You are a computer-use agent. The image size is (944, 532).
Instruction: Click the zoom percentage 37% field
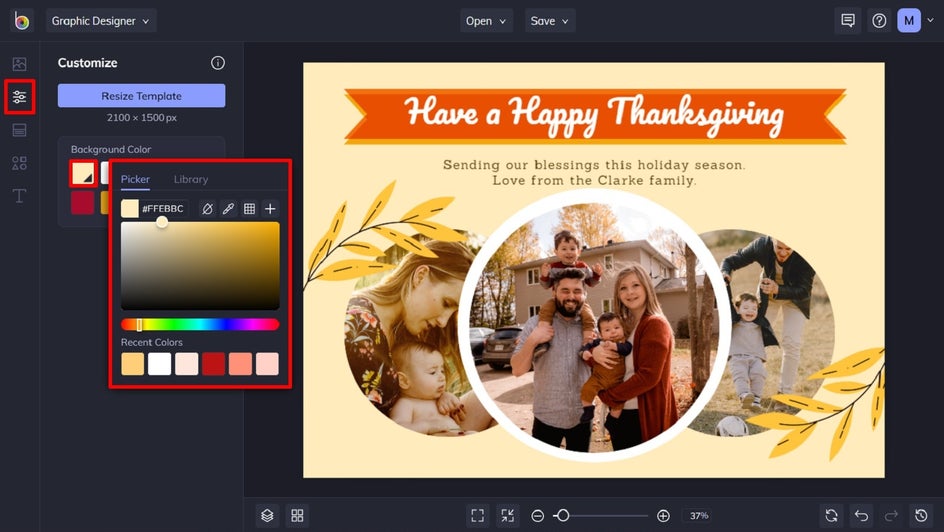699,516
